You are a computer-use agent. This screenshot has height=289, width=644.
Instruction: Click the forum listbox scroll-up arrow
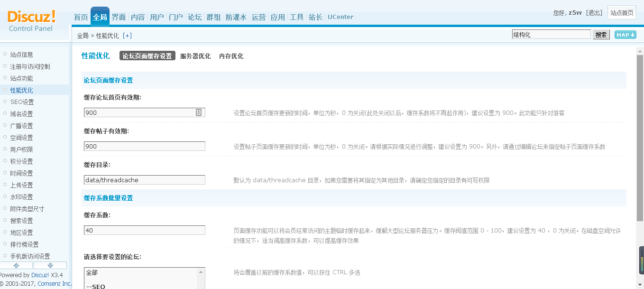[x=201, y=272]
